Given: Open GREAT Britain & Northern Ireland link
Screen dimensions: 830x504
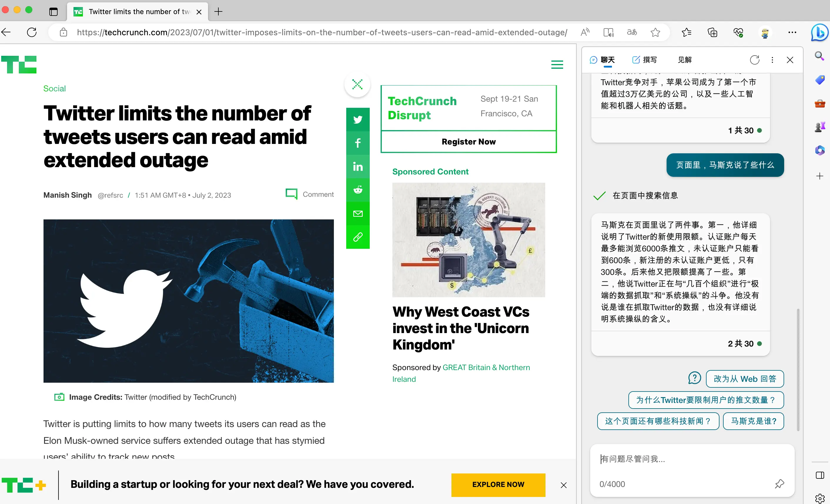Looking at the screenshot, I should click(461, 373).
